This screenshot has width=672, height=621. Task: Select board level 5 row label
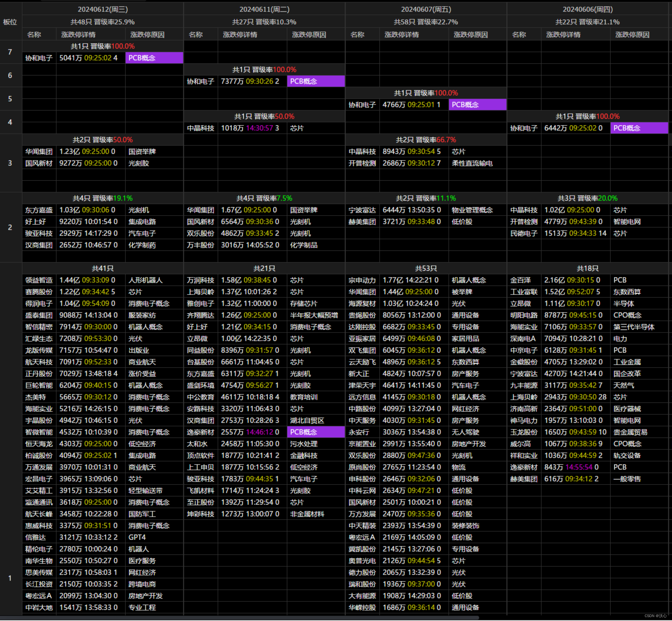(x=10, y=99)
